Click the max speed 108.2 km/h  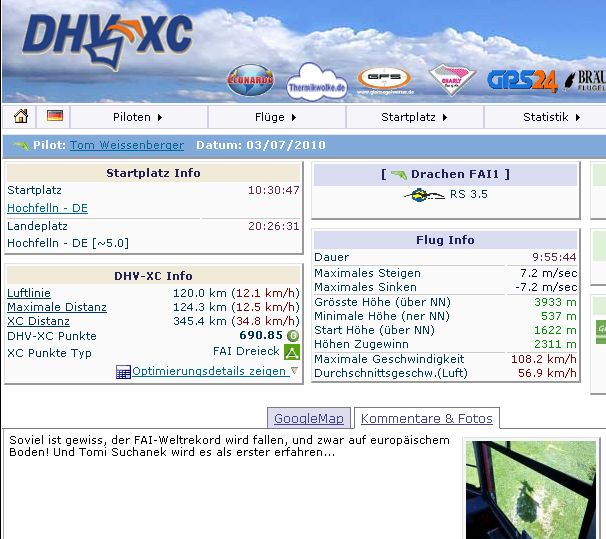click(544, 359)
